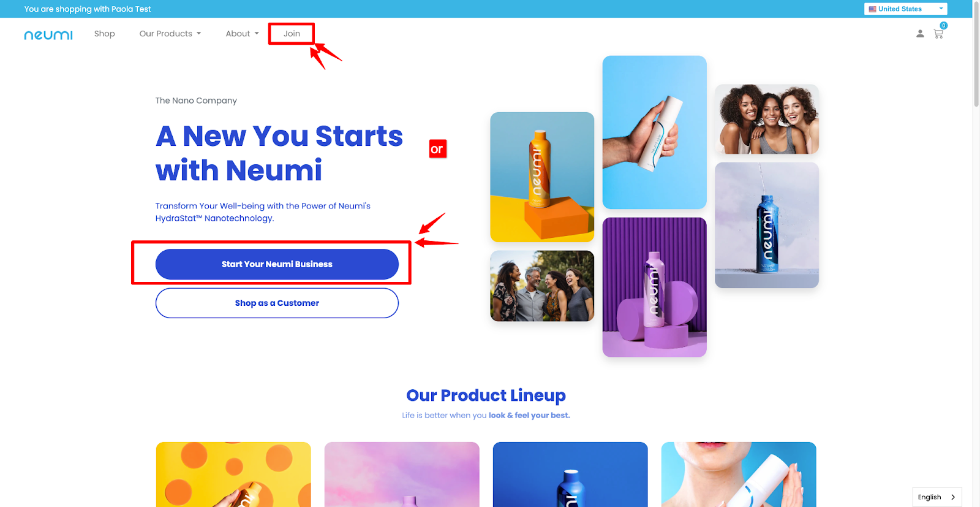Screen dimensions: 980x507
Task: Click Shop as a Customer button
Action: 277,303
